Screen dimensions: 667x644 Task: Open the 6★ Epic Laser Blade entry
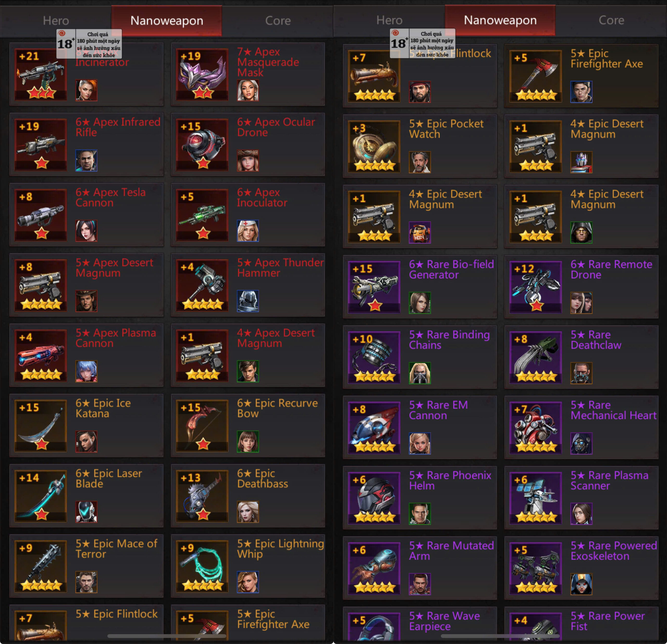(x=87, y=496)
